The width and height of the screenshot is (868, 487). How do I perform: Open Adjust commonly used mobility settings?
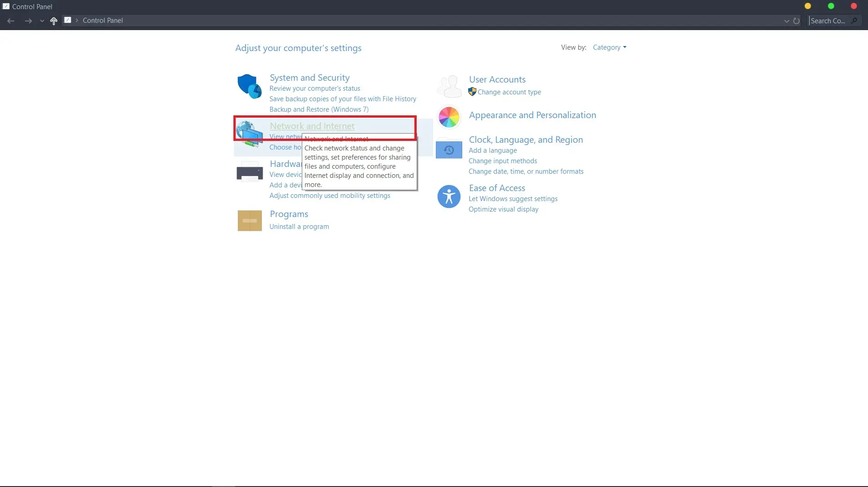coord(330,196)
